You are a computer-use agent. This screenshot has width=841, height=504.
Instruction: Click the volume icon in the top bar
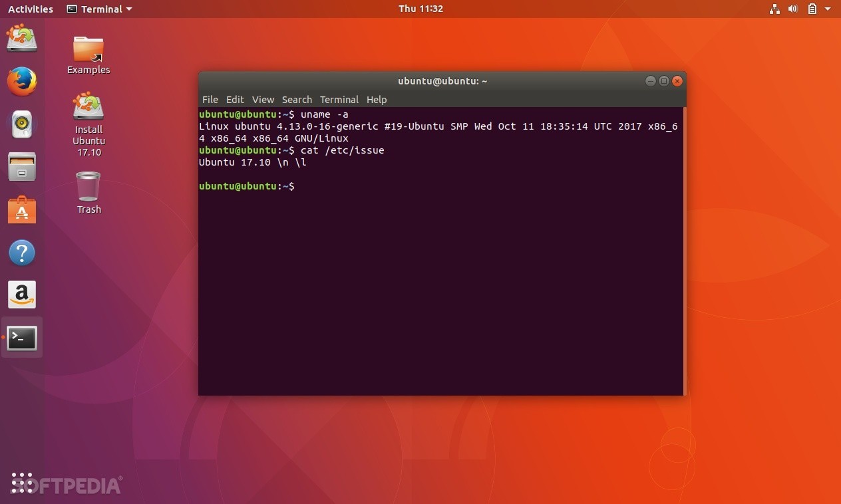point(792,9)
